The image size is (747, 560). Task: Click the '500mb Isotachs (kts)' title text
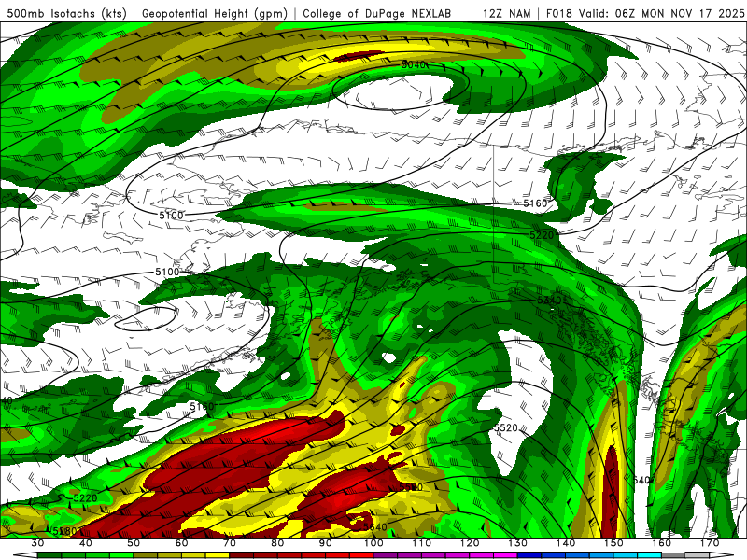pyautogui.click(x=66, y=13)
